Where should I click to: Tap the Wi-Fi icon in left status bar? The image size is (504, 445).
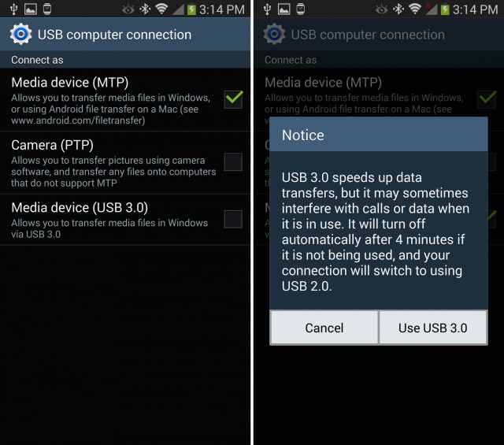pos(161,9)
